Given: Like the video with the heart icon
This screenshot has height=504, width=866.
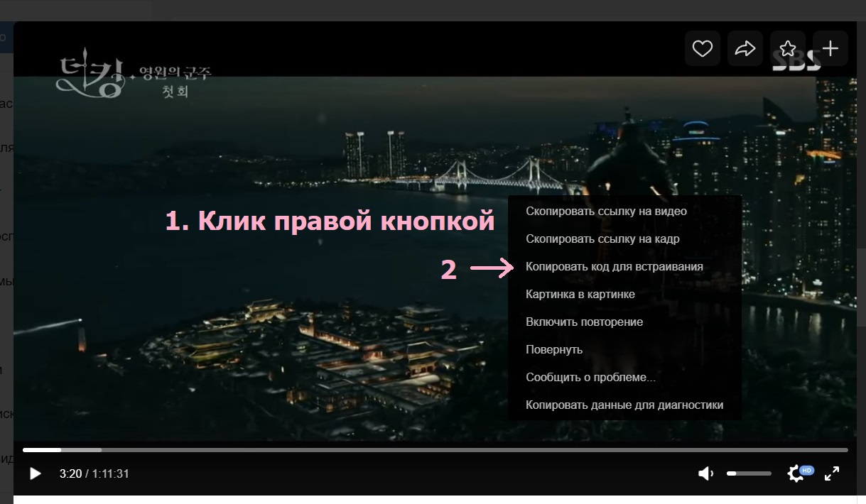Looking at the screenshot, I should (703, 48).
